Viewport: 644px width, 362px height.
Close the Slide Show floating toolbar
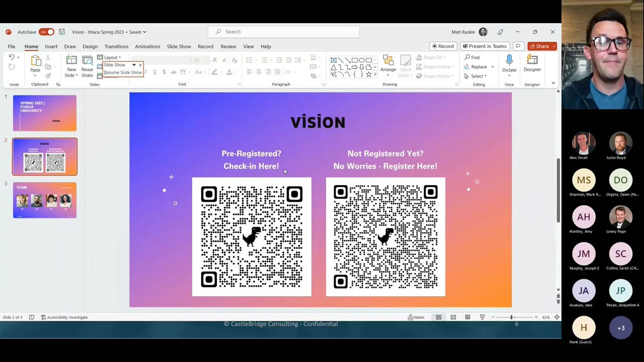click(140, 65)
